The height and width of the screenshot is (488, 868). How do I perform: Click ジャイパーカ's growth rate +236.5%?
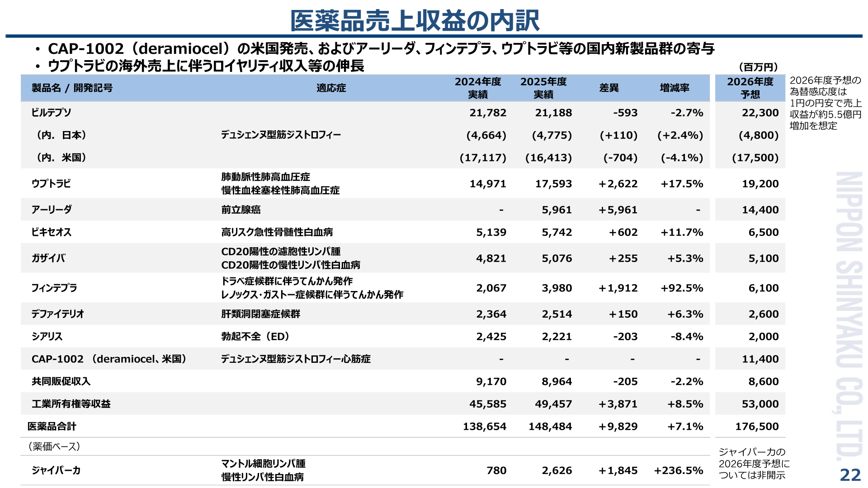679,471
